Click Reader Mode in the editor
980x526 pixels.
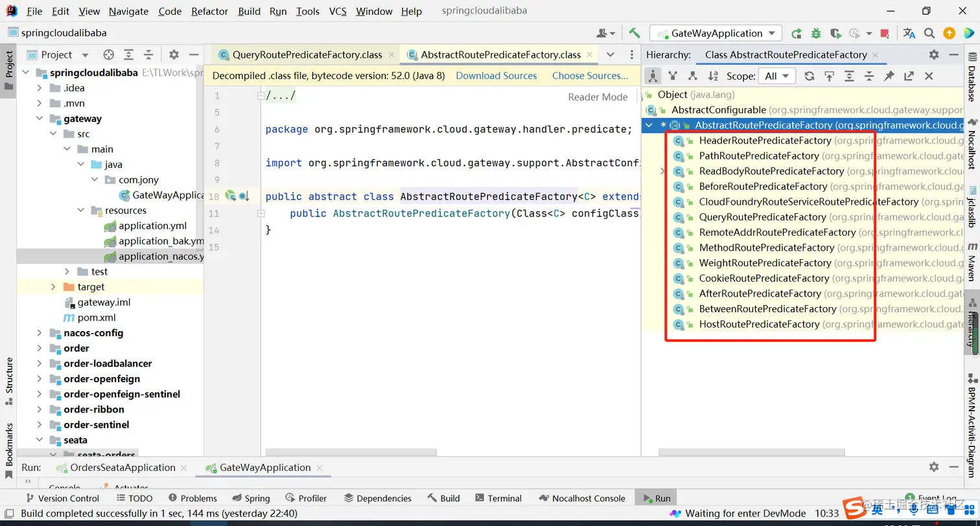598,97
